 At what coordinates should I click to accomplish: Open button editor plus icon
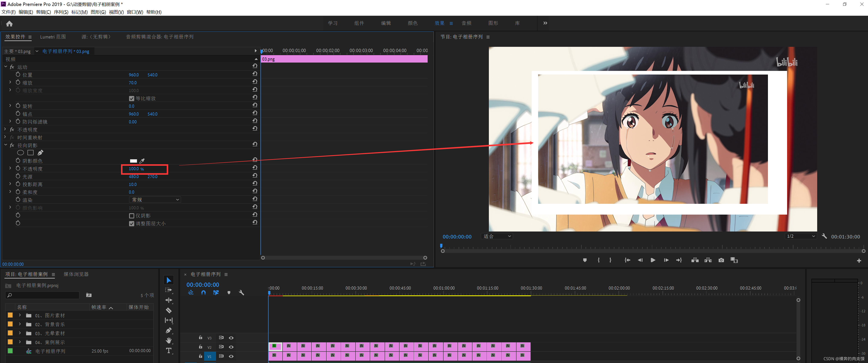[x=859, y=260]
